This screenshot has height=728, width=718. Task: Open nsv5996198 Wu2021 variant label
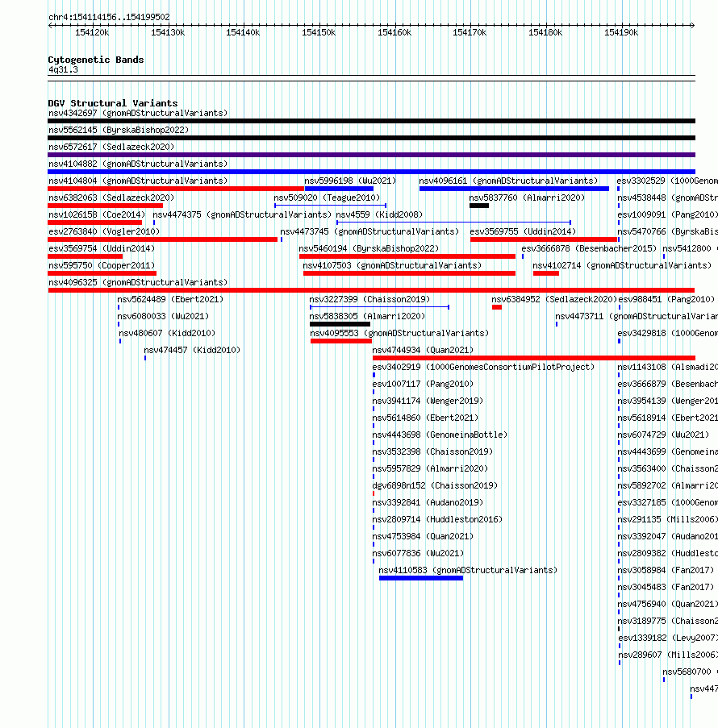click(x=350, y=181)
